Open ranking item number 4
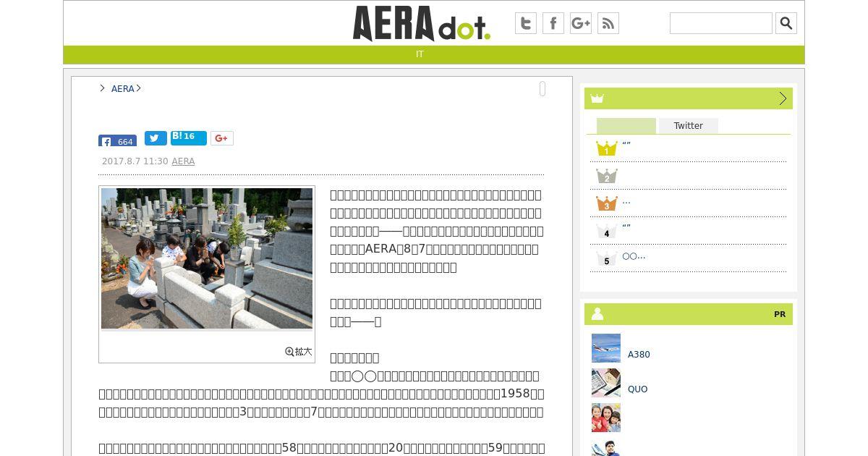The height and width of the screenshot is (456, 868). [x=606, y=231]
